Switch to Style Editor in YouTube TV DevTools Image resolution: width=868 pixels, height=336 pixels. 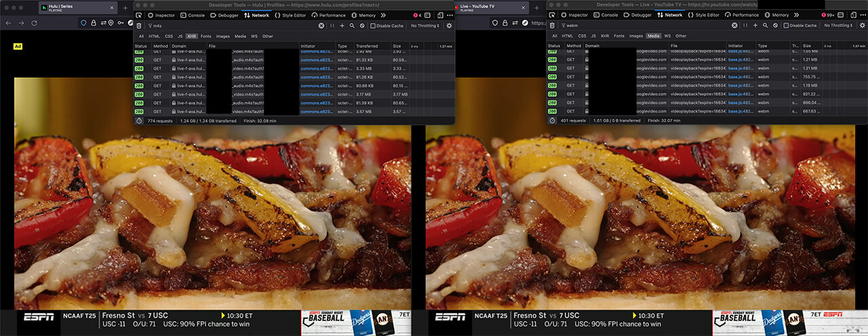(703, 15)
